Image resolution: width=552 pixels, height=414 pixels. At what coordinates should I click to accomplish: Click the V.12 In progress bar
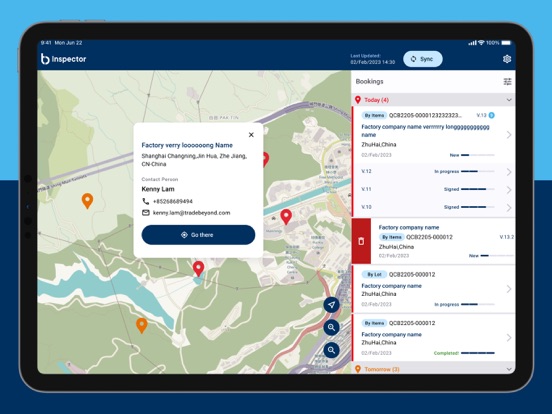pos(478,171)
